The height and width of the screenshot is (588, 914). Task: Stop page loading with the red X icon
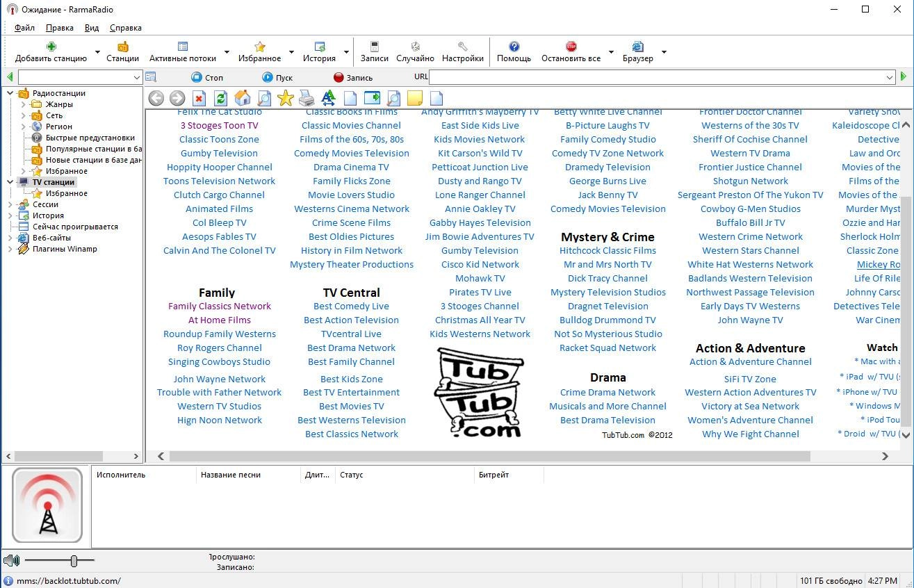(199, 98)
